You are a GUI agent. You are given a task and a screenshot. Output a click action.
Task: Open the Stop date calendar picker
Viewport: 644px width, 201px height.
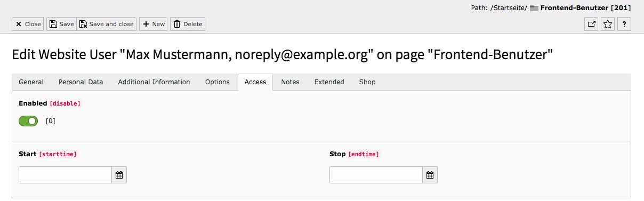pos(430,175)
